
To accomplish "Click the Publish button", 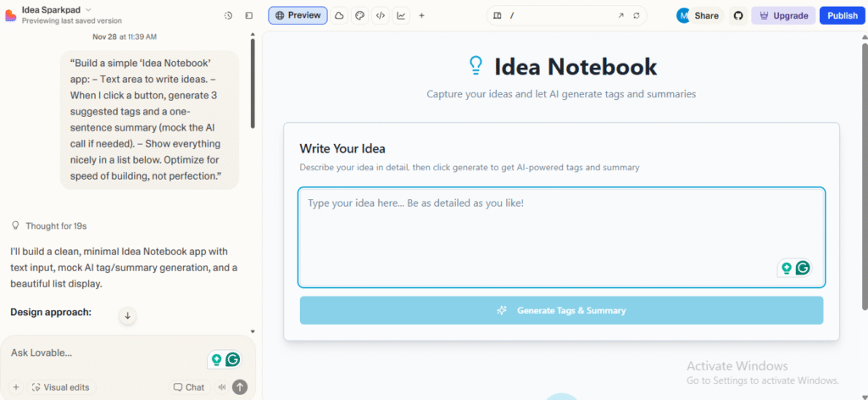I will click(842, 15).
